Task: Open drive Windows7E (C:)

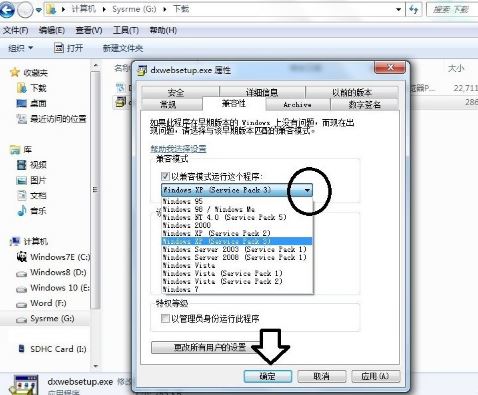Action: click(x=53, y=257)
